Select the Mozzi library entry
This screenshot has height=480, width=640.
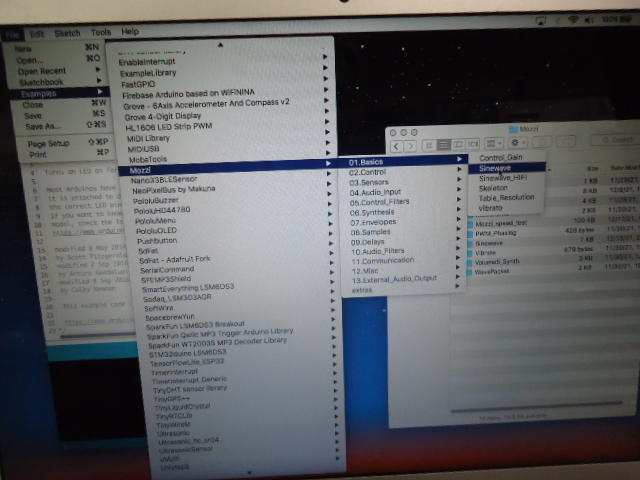click(x=227, y=168)
